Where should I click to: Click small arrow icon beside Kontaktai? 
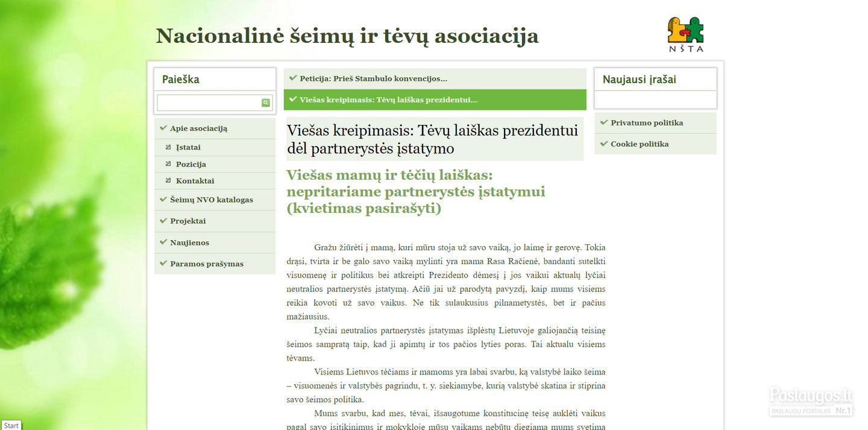(x=169, y=180)
